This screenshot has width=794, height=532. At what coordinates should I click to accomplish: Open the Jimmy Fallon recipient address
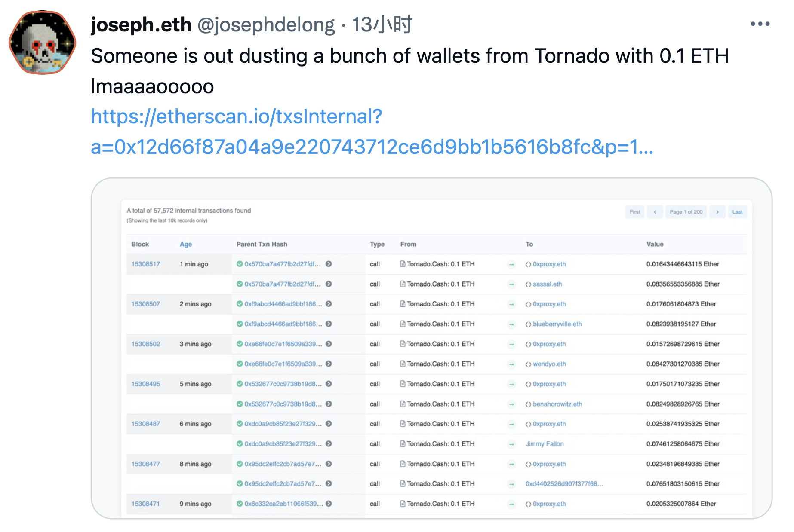pos(544,444)
